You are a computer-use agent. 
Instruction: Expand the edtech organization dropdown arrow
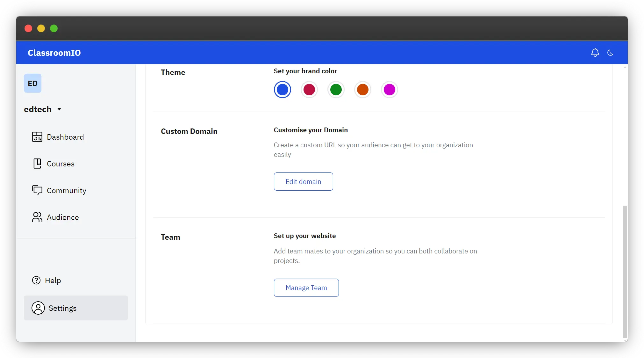pyautogui.click(x=59, y=109)
